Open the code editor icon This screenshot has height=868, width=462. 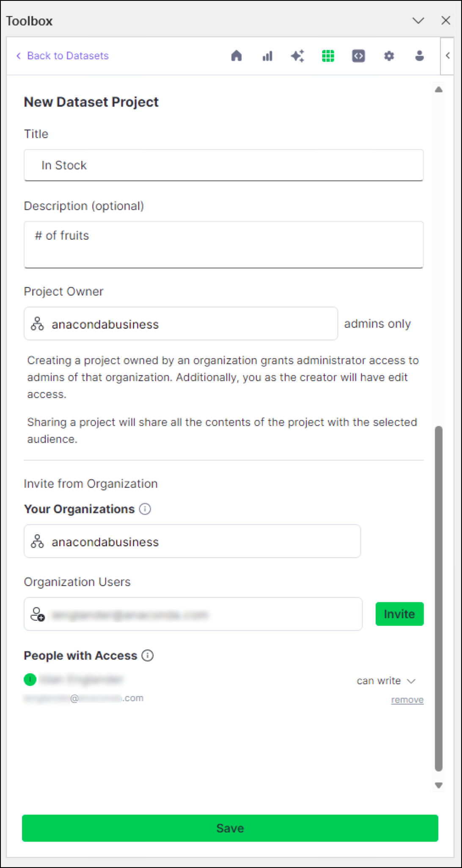pos(358,56)
